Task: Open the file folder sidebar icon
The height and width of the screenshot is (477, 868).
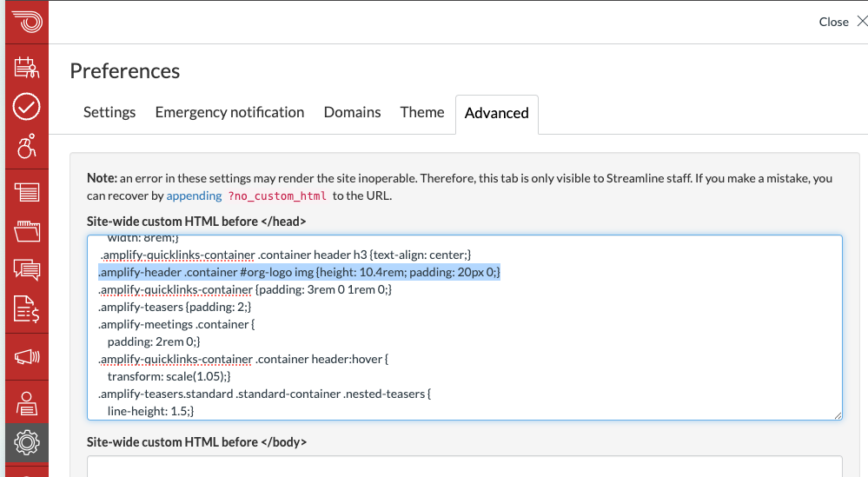Action: point(26,231)
